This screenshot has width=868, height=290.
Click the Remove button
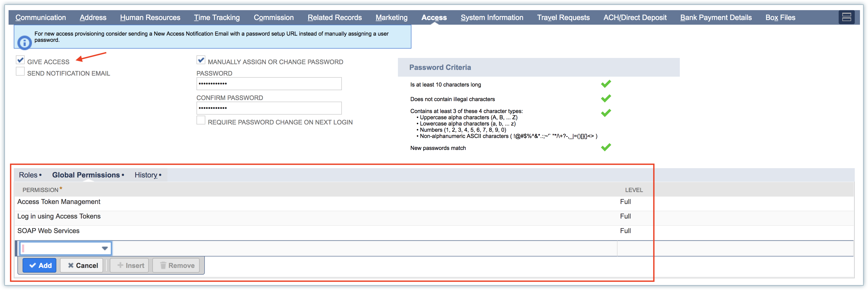pyautogui.click(x=177, y=265)
